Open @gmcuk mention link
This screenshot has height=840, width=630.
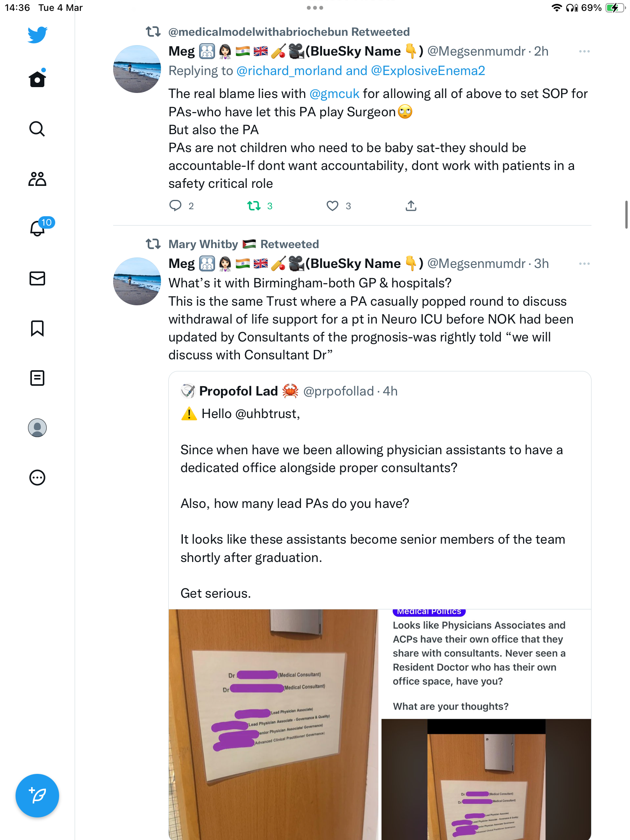click(x=334, y=94)
